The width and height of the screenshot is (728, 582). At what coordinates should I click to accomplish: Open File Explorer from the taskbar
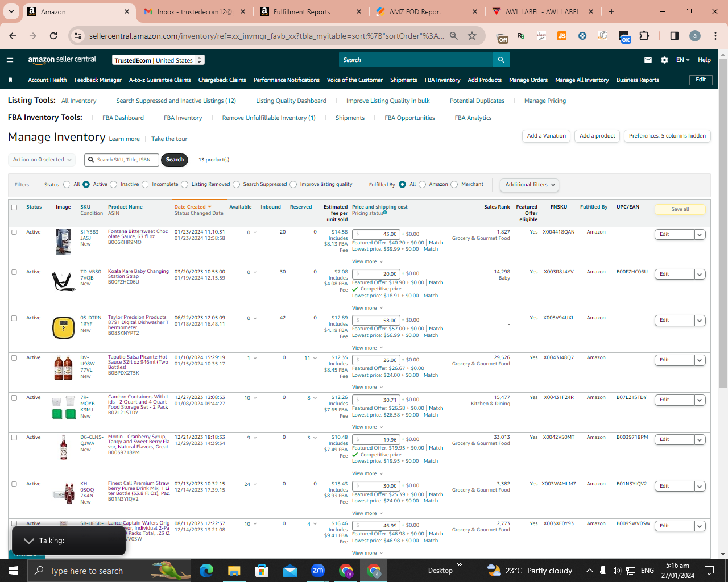pos(234,571)
